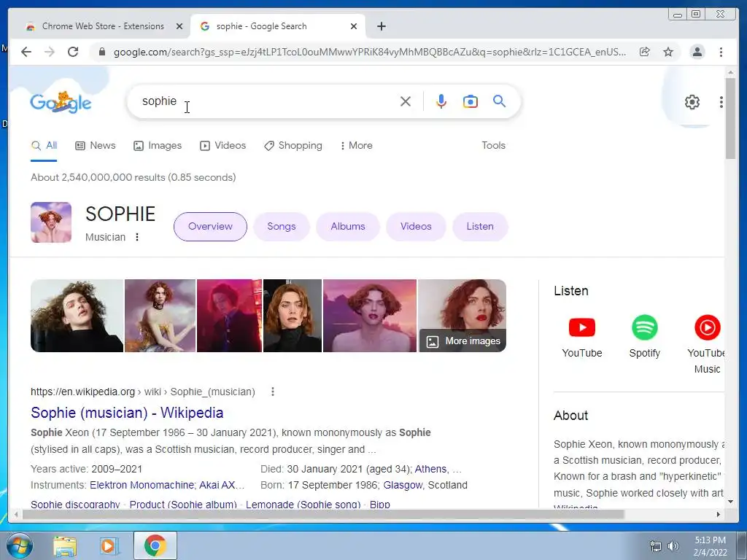
Task: Click the scroll-right arrow
Action: click(x=719, y=514)
